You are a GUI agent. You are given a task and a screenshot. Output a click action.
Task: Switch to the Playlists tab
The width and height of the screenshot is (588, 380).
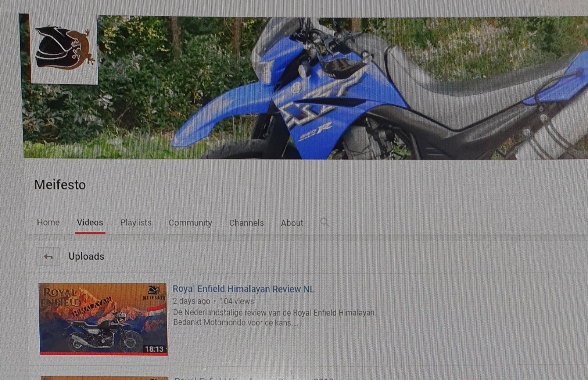point(136,223)
